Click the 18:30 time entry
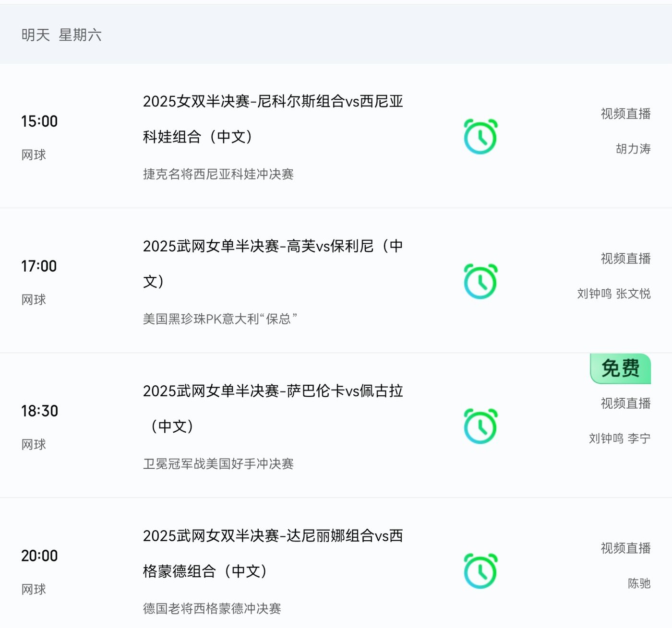 (39, 411)
